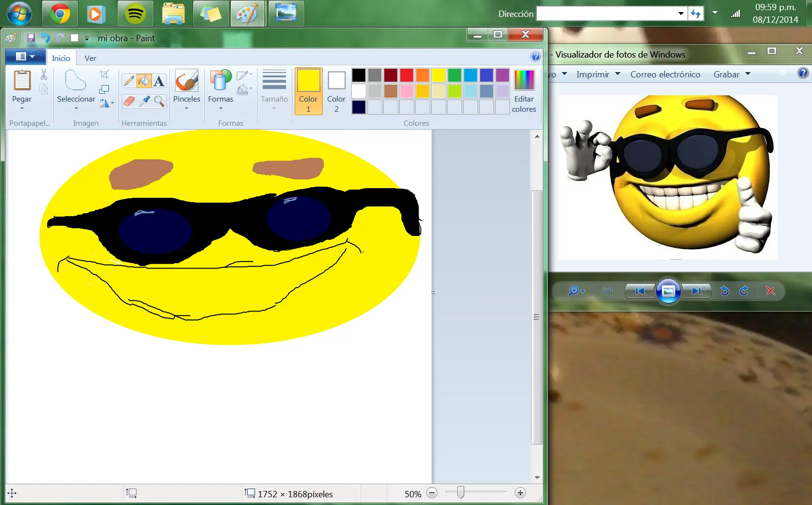Open Imprimir menu in Photo Viewer
The image size is (812, 505).
click(x=598, y=74)
